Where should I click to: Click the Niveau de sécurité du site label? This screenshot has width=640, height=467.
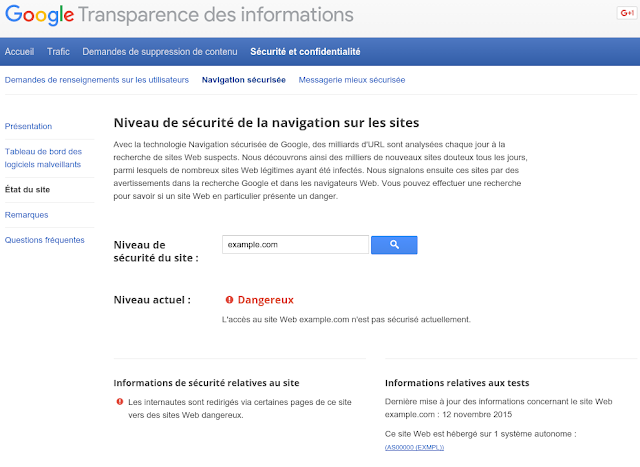(x=156, y=251)
